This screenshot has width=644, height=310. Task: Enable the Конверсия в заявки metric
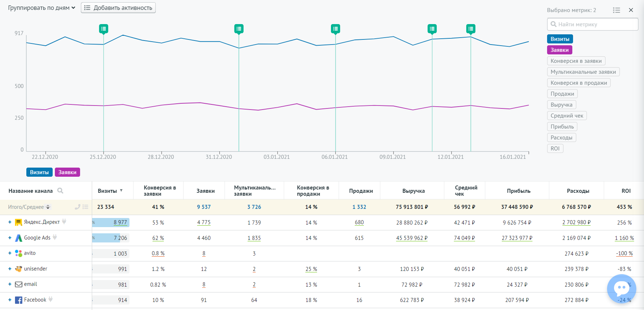pos(576,61)
